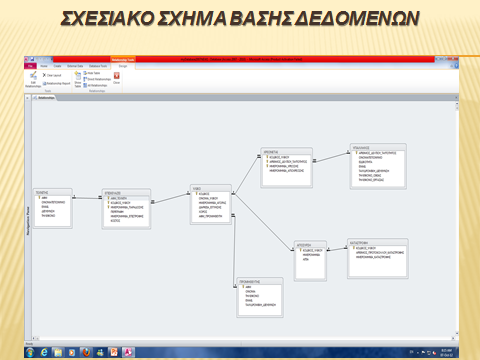The height and width of the screenshot is (360, 480).
Task: Click the All Relationships button
Action: point(95,85)
